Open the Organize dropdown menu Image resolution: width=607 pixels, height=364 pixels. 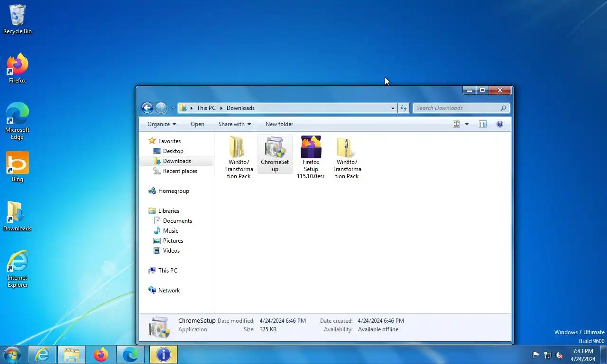coord(162,124)
